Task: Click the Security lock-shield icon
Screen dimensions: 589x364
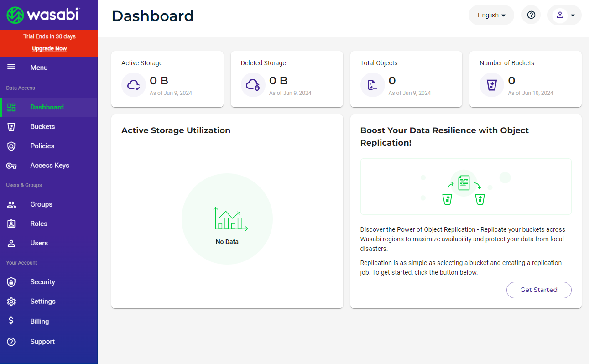Action: [x=11, y=282]
